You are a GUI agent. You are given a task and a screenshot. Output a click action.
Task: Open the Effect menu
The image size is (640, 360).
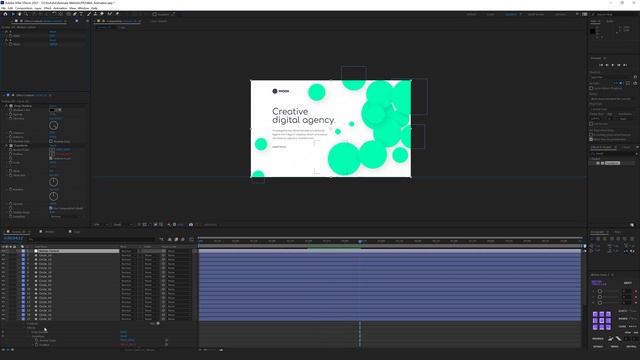[47, 8]
